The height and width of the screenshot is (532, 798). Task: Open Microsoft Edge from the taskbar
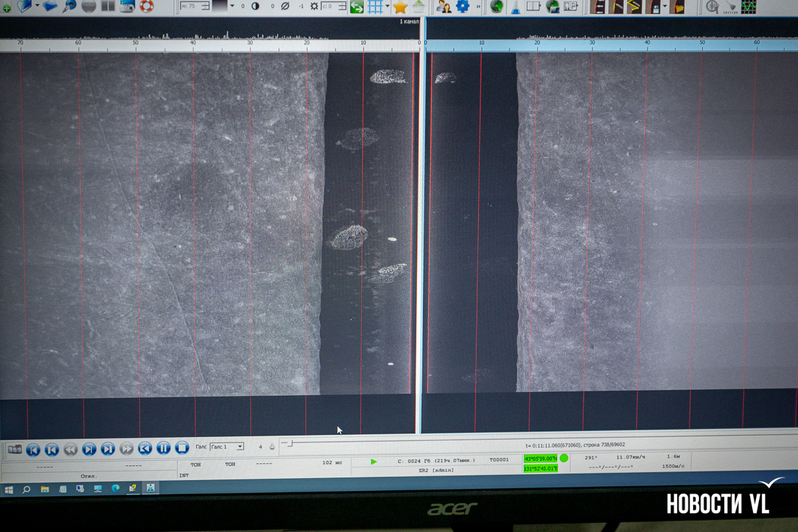point(114,488)
